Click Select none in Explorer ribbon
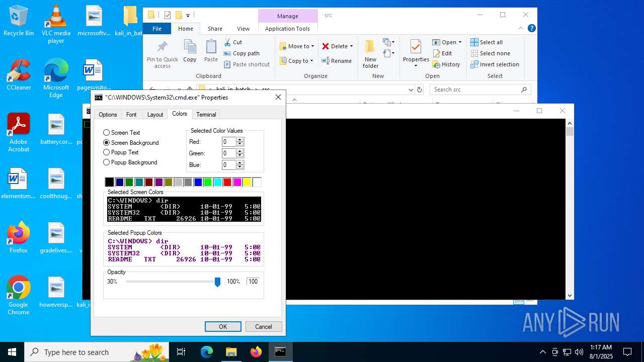Image resolution: width=644 pixels, height=362 pixels. [490, 53]
